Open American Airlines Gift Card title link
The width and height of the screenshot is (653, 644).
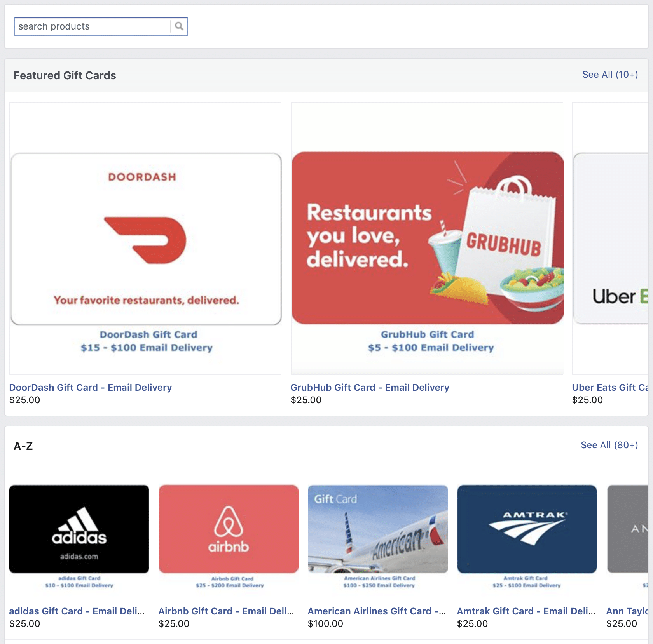(x=377, y=611)
